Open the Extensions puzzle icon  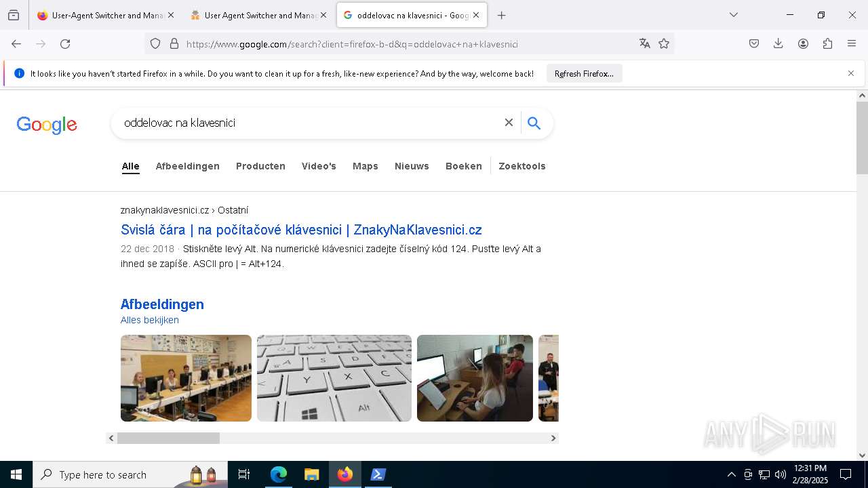[827, 44]
